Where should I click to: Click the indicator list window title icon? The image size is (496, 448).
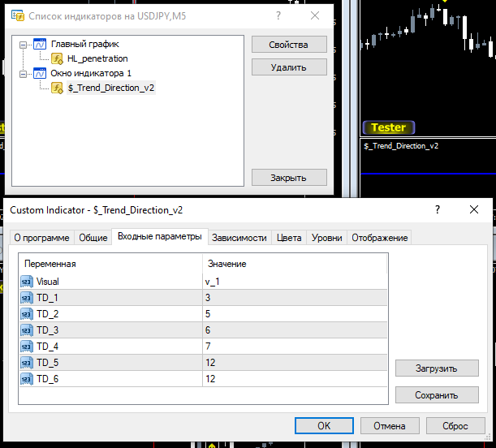click(18, 15)
